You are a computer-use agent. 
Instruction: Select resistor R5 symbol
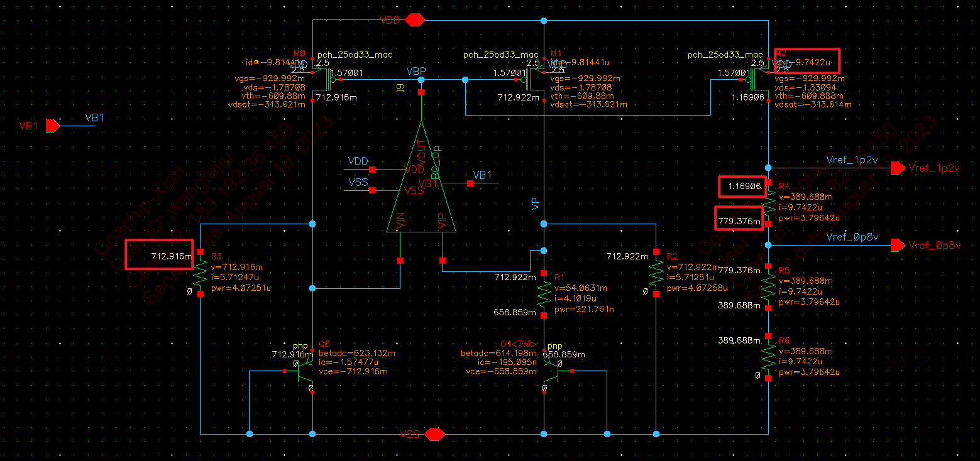pyautogui.click(x=769, y=286)
